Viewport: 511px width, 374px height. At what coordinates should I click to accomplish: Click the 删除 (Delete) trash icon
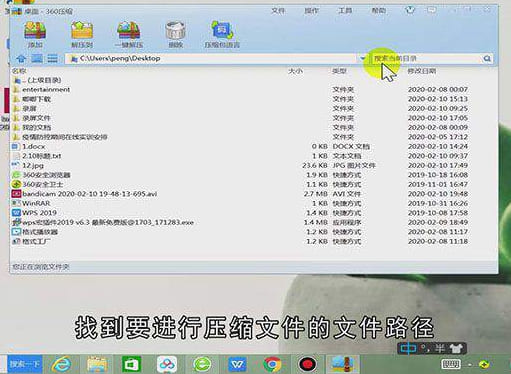click(175, 34)
